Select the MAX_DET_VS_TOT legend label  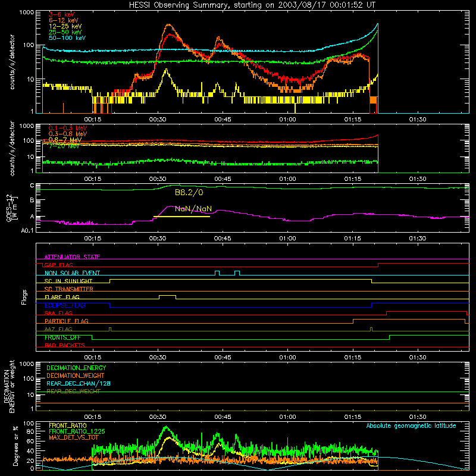(74, 437)
